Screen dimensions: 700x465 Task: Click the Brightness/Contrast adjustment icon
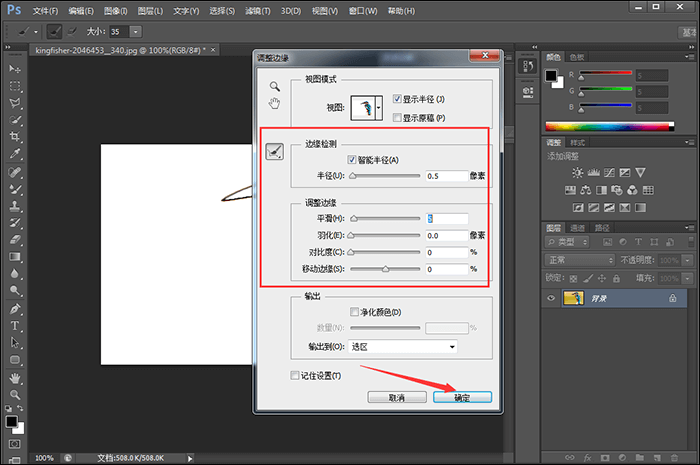coord(577,173)
